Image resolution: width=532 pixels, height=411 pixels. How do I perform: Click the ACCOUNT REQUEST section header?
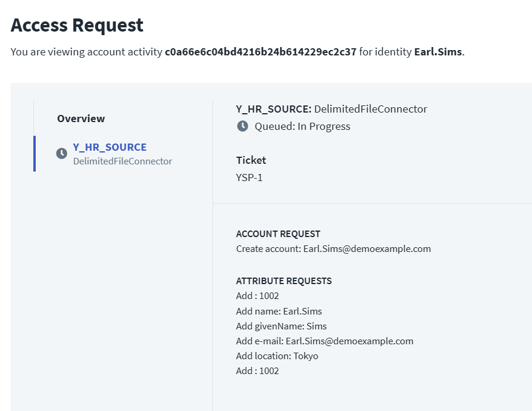[x=278, y=234]
